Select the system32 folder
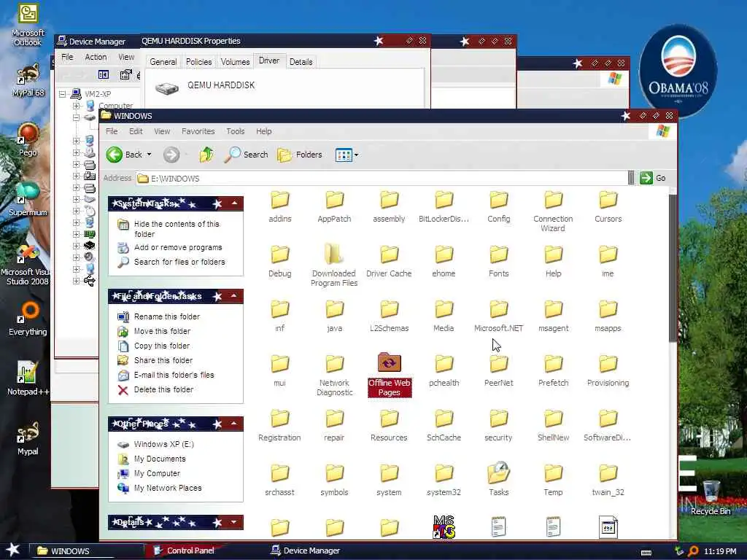The image size is (747, 560). coord(444,480)
